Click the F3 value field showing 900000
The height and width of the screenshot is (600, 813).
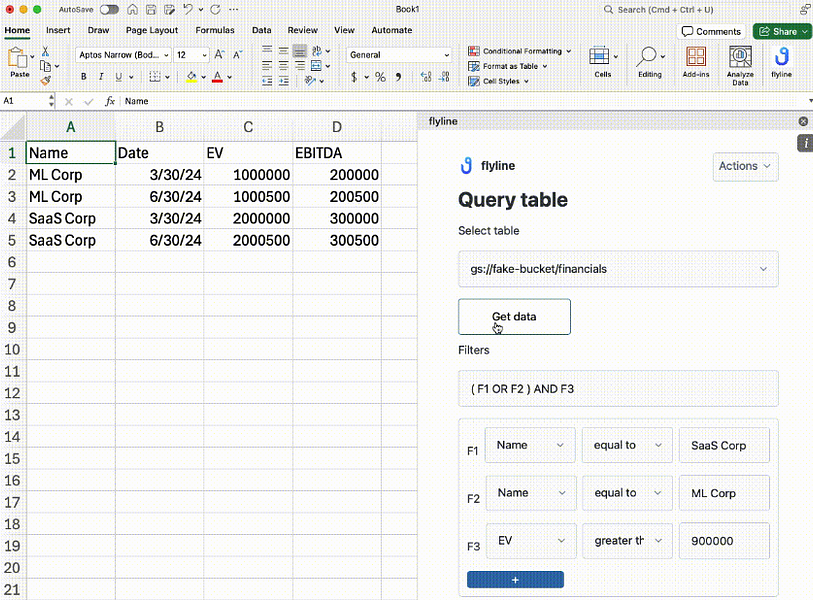coord(724,541)
